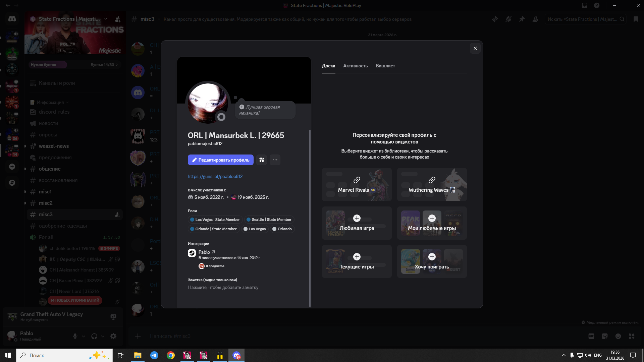
Task: Open the avatar decorations shop icon
Action: pyautogui.click(x=262, y=160)
